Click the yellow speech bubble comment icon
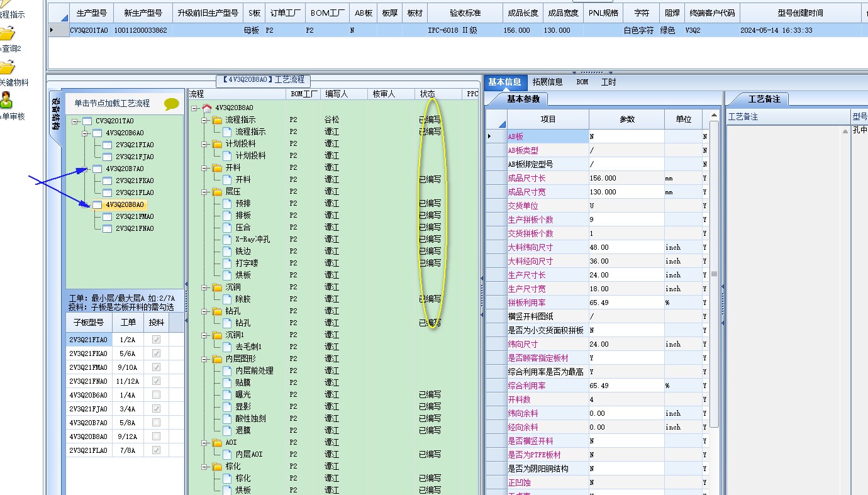868x495 pixels. [x=171, y=104]
